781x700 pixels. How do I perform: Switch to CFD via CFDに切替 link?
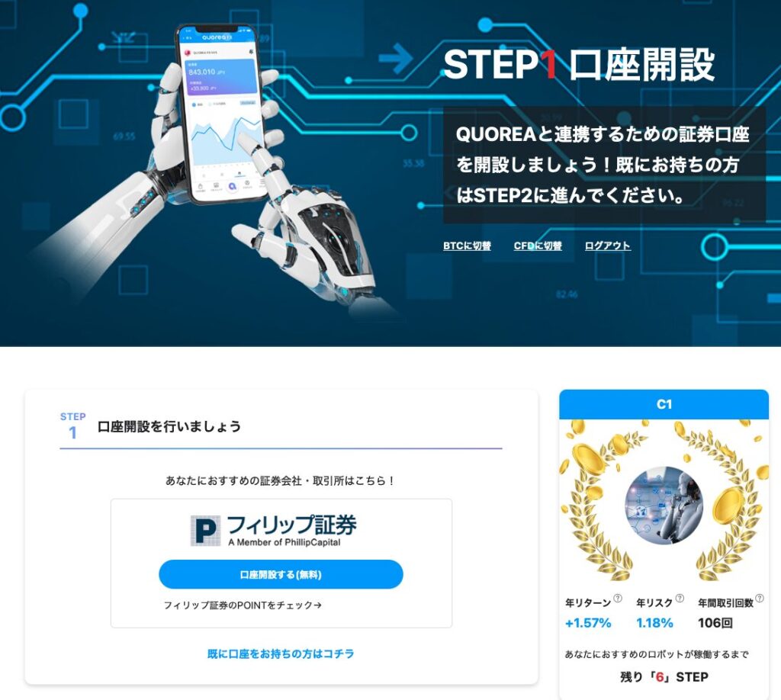(538, 246)
